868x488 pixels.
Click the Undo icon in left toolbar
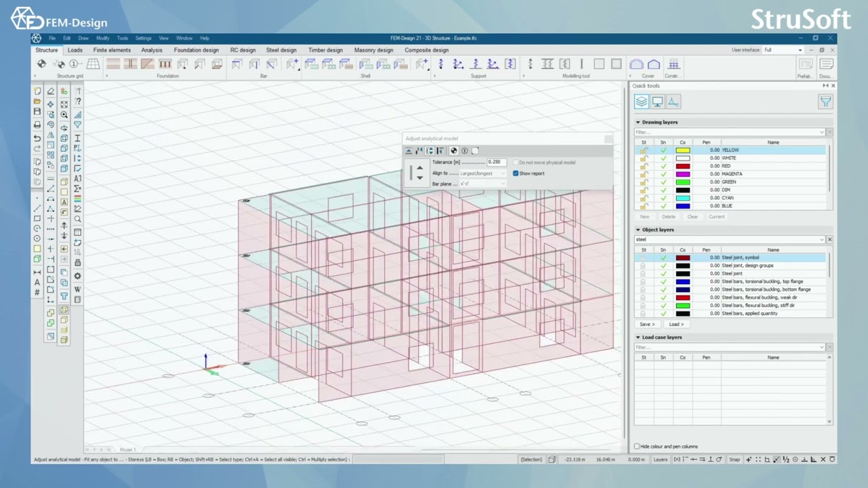(37, 138)
